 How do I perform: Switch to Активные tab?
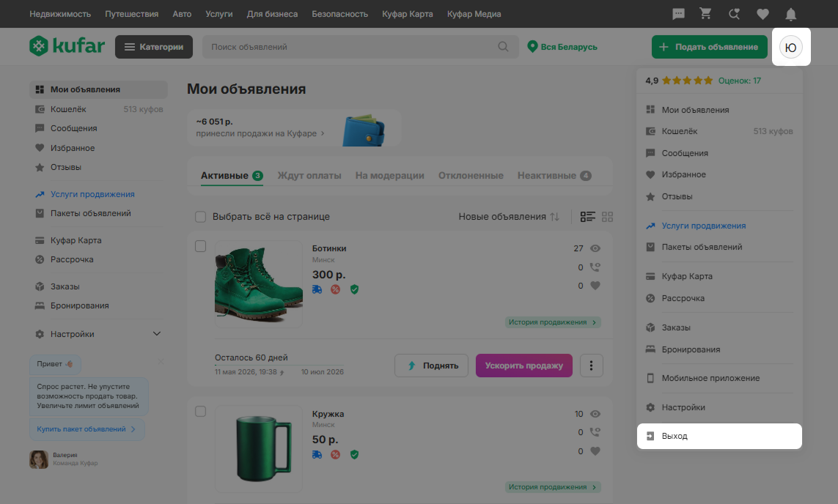pyautogui.click(x=232, y=176)
